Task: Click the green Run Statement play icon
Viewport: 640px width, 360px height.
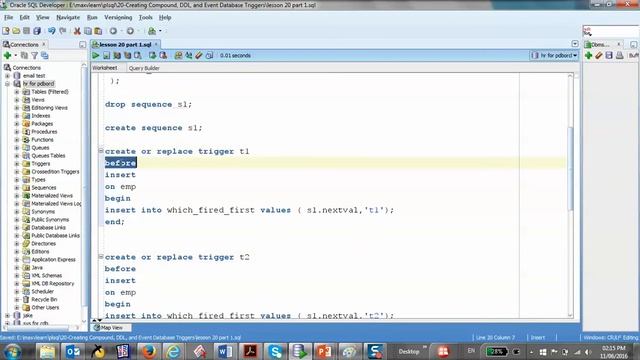Action: 96,56
